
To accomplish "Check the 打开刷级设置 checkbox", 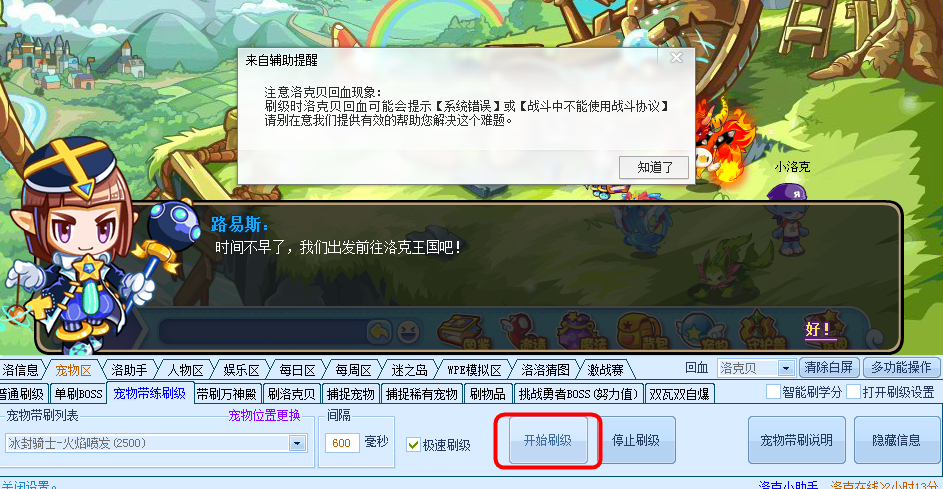I will (x=853, y=392).
